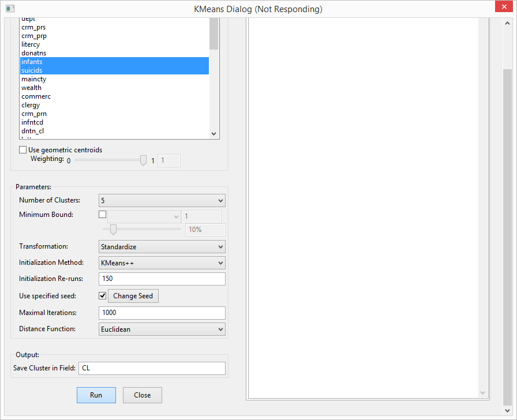Click the Change Seed button
Screen dimensions: 517x420
[133, 296]
